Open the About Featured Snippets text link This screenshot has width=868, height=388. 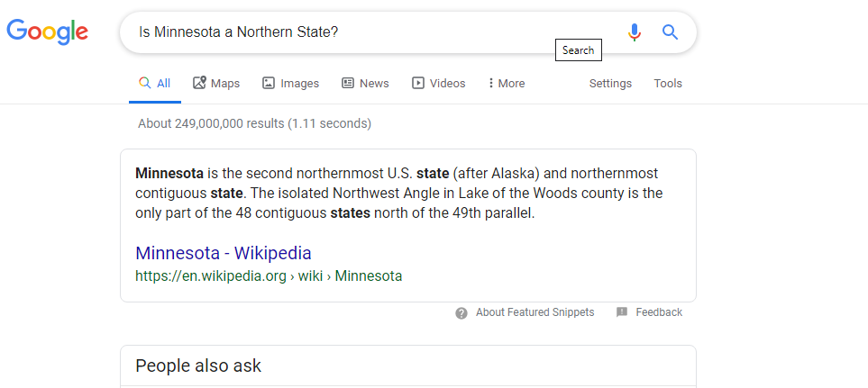point(535,312)
